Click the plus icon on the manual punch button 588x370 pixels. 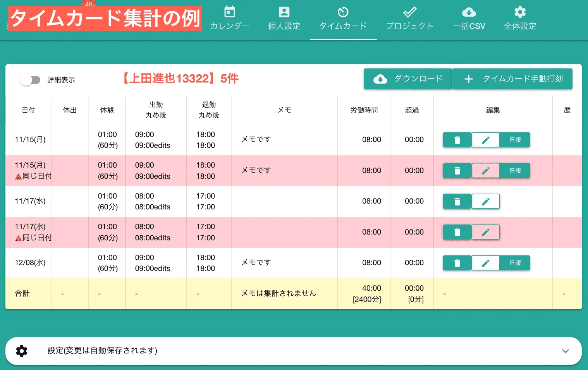pos(468,79)
